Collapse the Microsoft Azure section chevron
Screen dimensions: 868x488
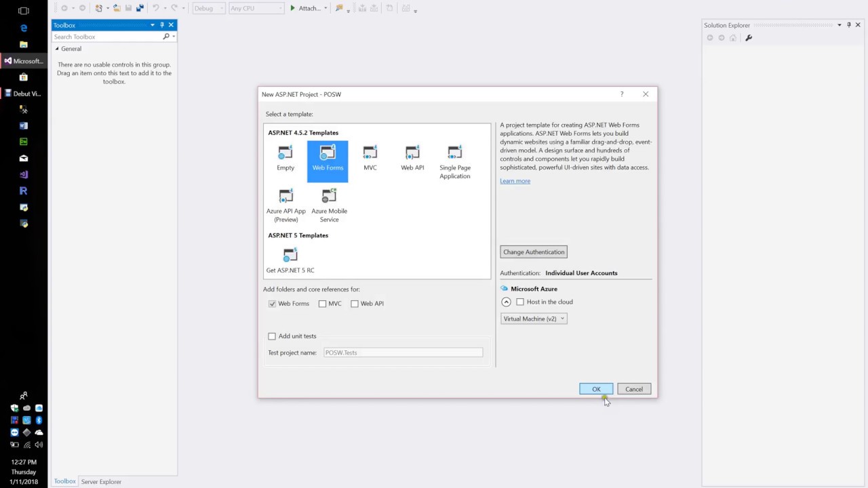click(506, 302)
